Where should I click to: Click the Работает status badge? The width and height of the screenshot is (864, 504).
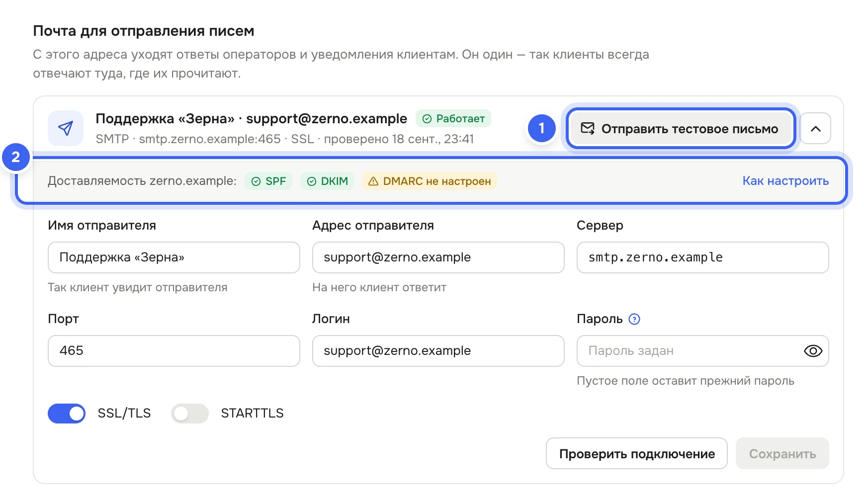[x=453, y=119]
